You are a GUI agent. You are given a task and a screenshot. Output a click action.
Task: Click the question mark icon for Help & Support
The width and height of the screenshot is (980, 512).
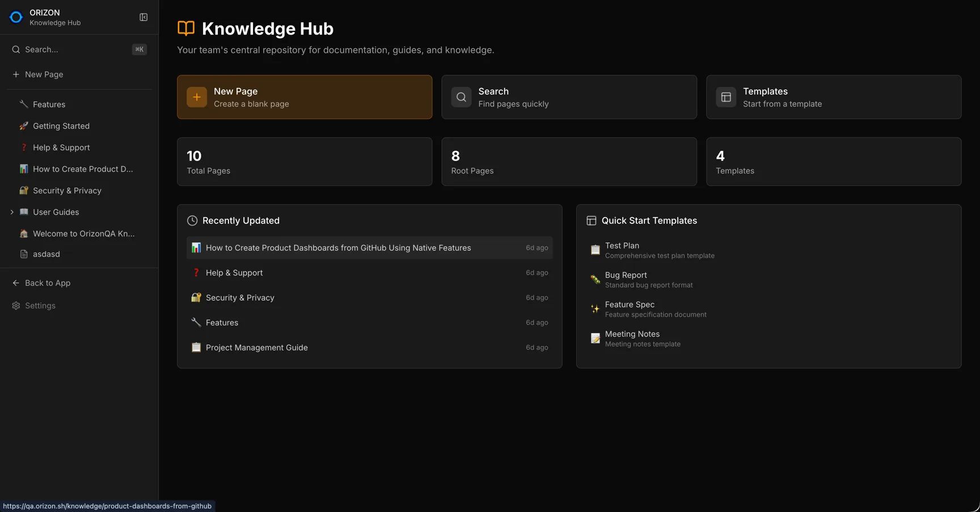coord(23,147)
